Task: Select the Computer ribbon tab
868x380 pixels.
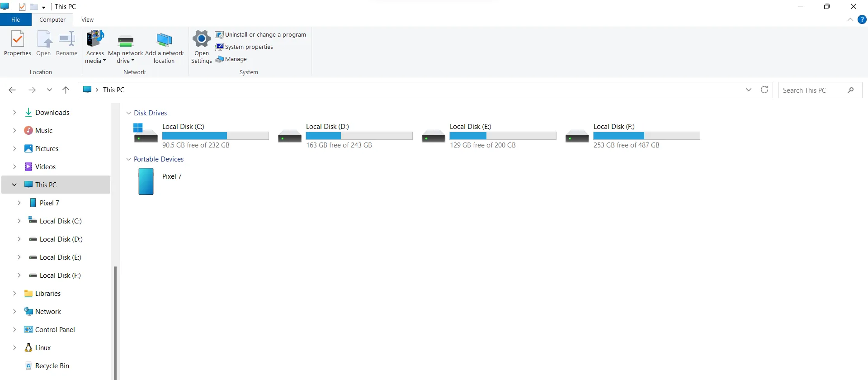Action: 52,19
